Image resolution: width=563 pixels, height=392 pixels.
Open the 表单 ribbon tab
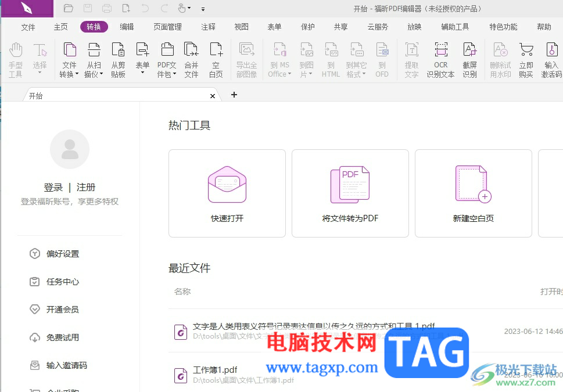(x=274, y=27)
